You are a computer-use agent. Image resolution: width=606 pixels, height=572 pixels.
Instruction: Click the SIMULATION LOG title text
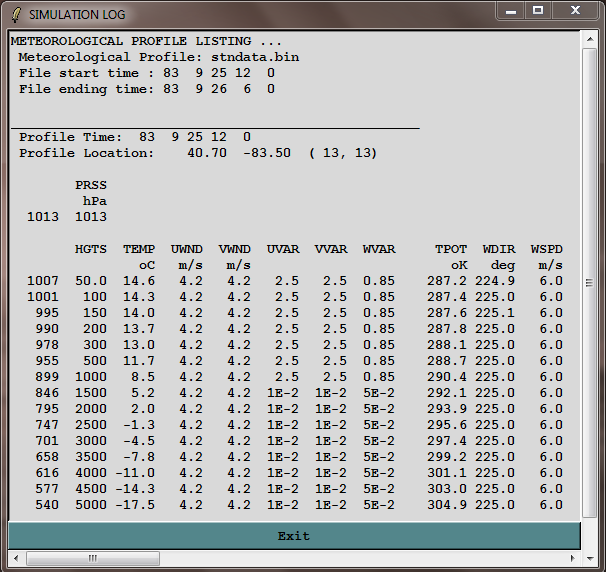pyautogui.click(x=78, y=15)
